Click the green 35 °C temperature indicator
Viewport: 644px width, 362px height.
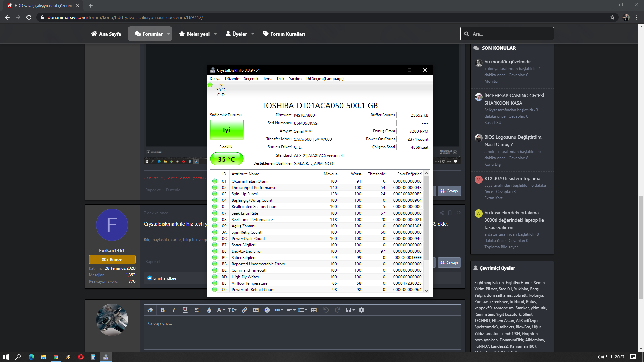(x=227, y=159)
